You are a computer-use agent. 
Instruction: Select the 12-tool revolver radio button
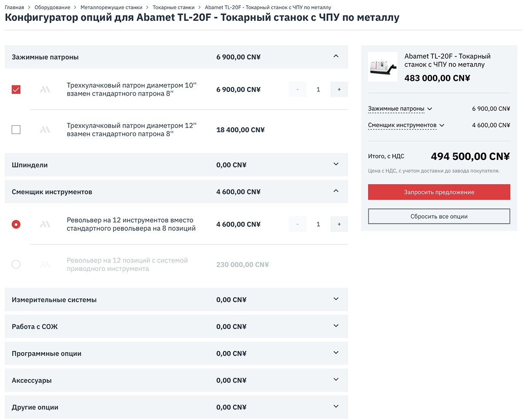pyautogui.click(x=16, y=224)
